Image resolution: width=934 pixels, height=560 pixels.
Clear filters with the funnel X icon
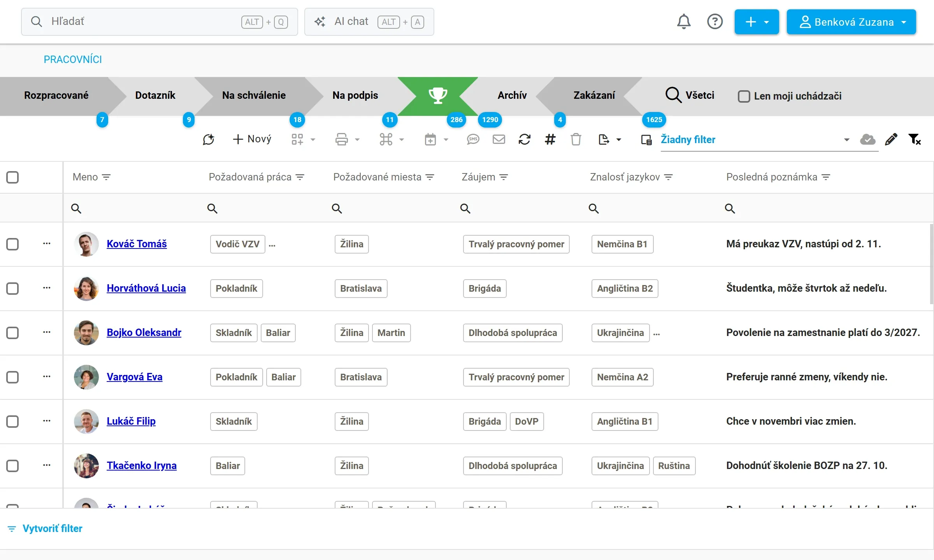pos(915,139)
